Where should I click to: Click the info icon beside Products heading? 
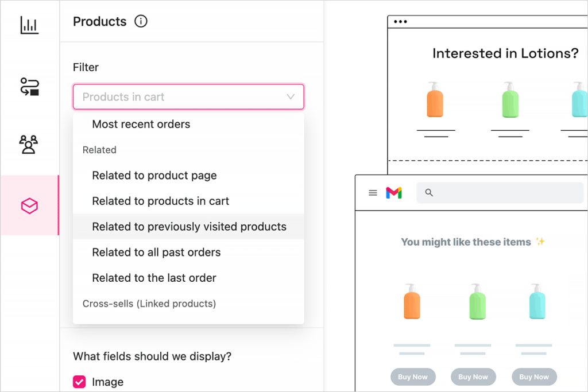pos(141,21)
